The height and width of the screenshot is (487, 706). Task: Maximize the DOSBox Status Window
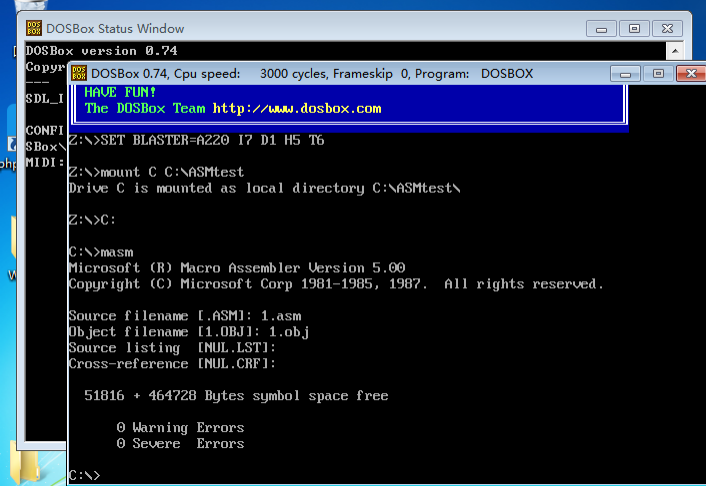(x=634, y=29)
